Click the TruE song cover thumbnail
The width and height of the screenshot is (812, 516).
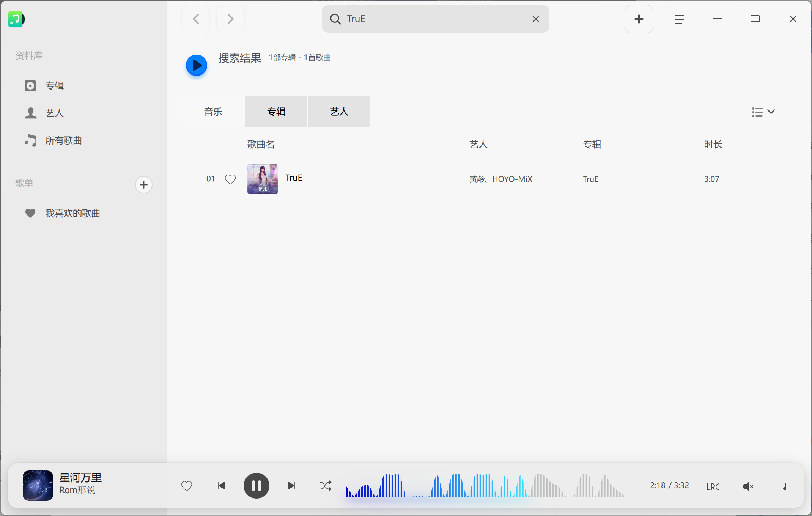[x=263, y=179]
